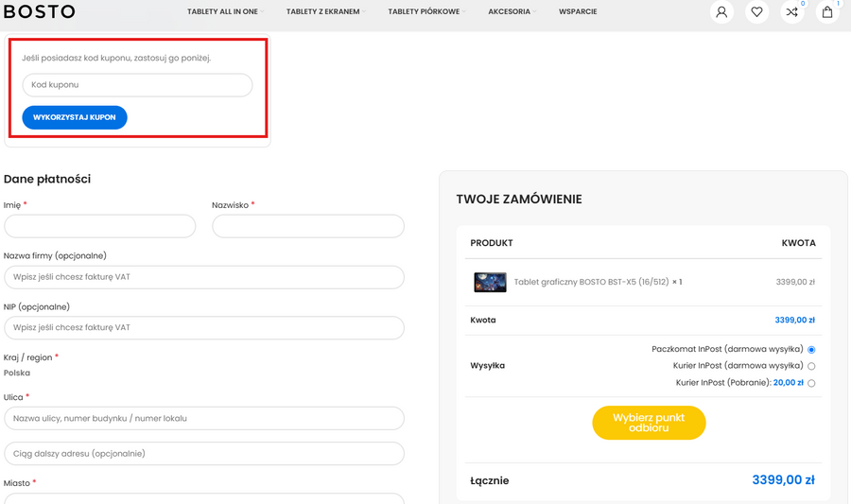This screenshot has height=504, width=851.
Task: Expand the Tablety Piórkowe menu
Action: tap(425, 11)
